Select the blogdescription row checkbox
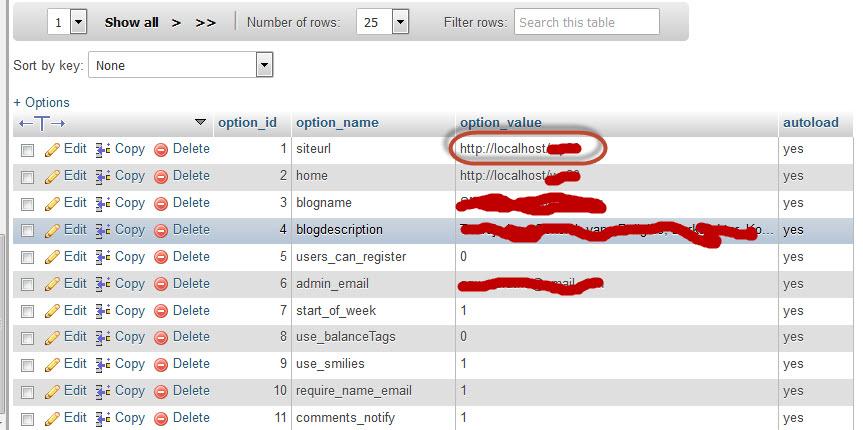Screen dimensions: 863x430 pyautogui.click(x=28, y=231)
